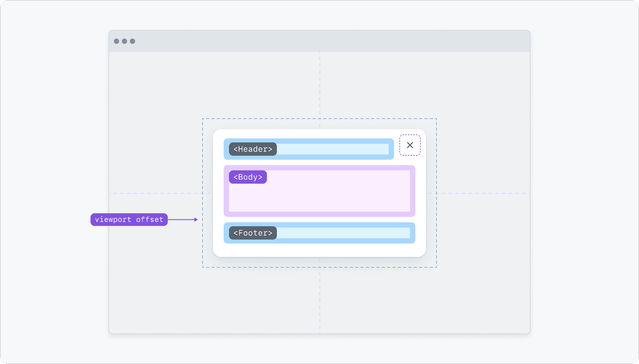639x364 pixels.
Task: Click the arrowhead beside viewport offset
Action: tap(196, 220)
